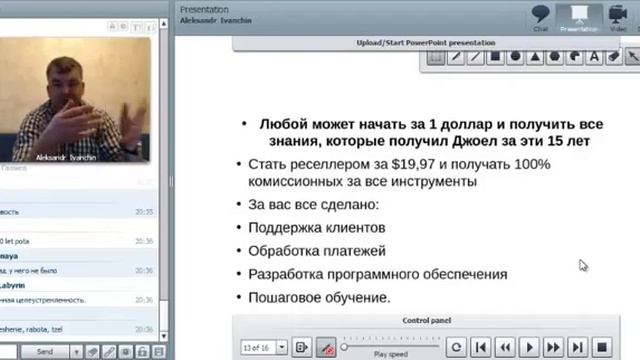
Task: Click the 'Control panel' header
Action: point(426,321)
